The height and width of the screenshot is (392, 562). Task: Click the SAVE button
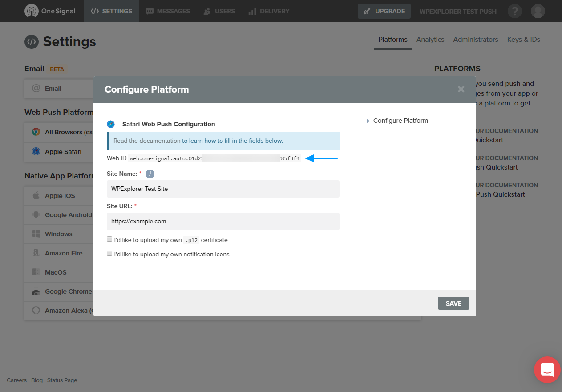(453, 303)
